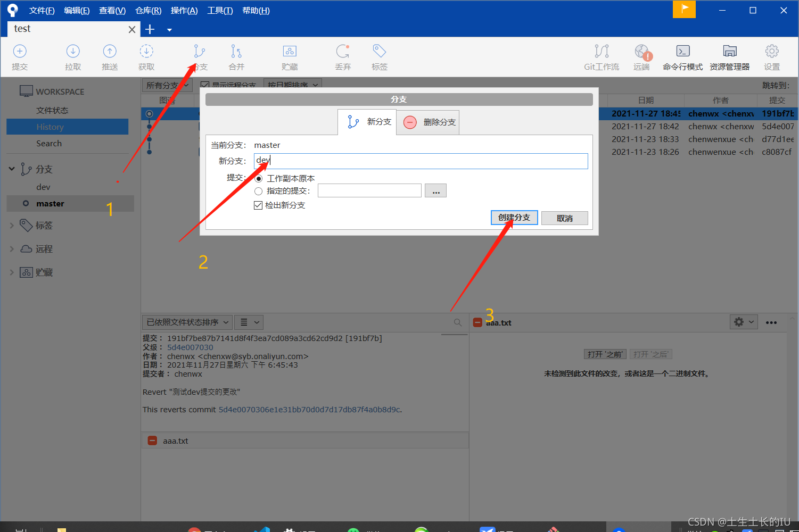Open the 文件(F) menu
The width and height of the screenshot is (799, 532).
pos(42,11)
